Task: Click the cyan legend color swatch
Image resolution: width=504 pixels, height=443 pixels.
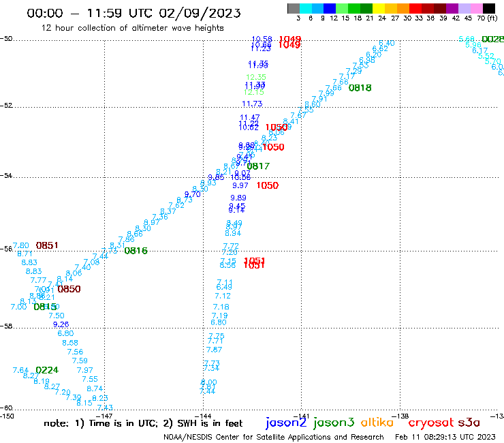Action: 306,8
